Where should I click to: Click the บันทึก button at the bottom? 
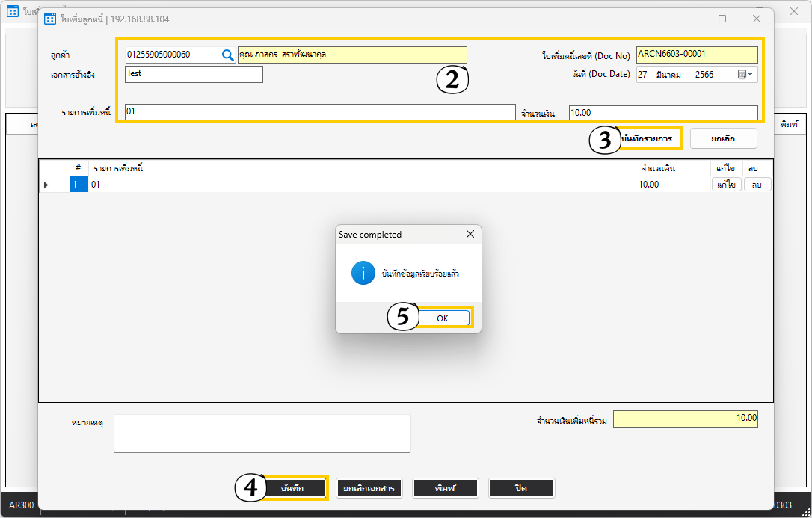coord(292,488)
